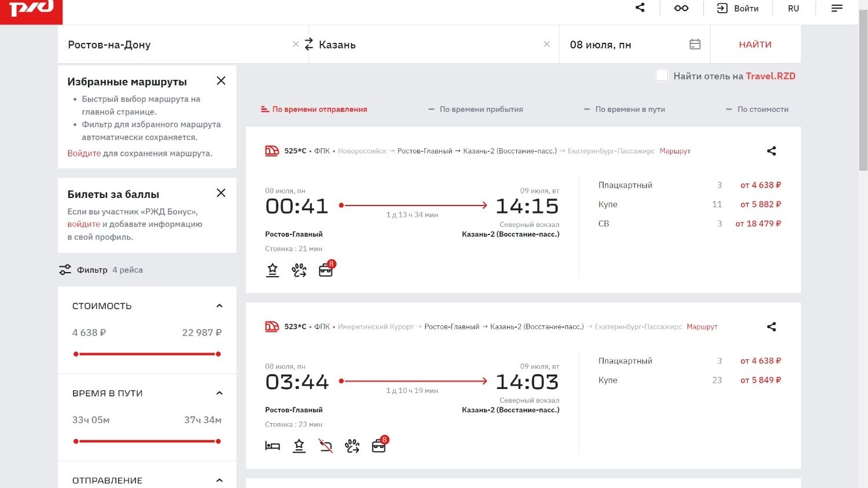
Task: Open the hamburger menu in header
Action: tap(837, 8)
